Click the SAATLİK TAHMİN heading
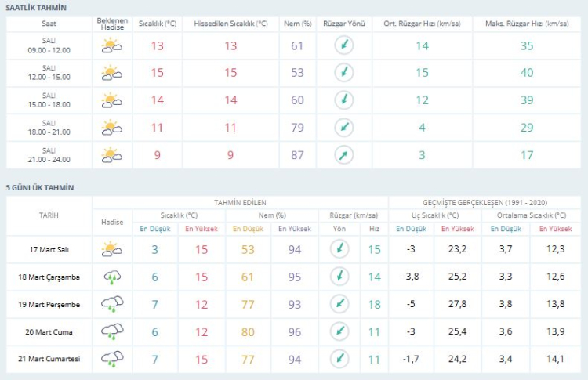This screenshot has height=380, width=588. (36, 7)
